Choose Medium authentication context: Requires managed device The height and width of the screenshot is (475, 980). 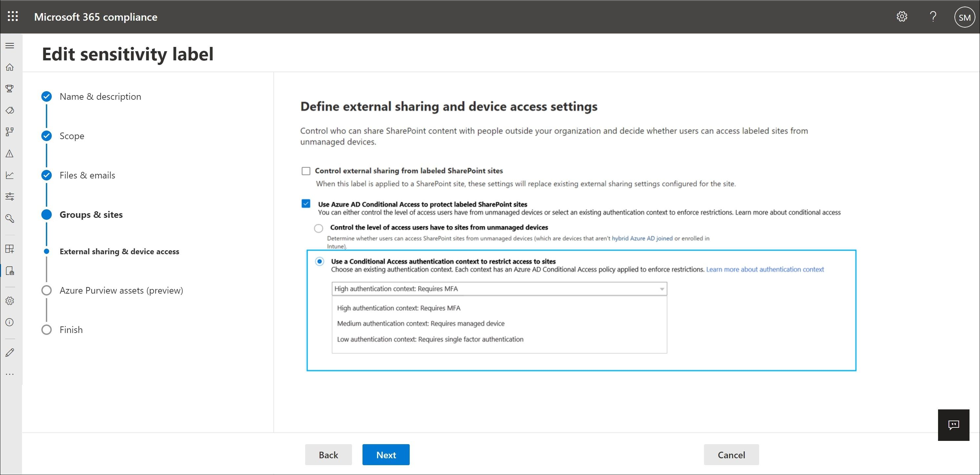coord(421,323)
